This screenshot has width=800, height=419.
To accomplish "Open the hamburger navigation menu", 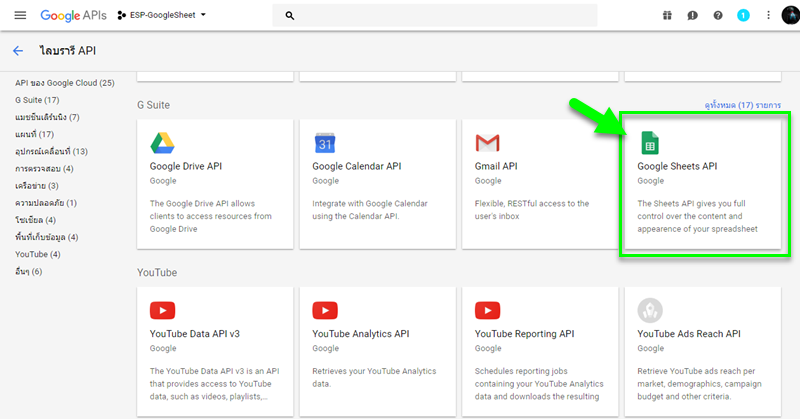I will click(20, 15).
